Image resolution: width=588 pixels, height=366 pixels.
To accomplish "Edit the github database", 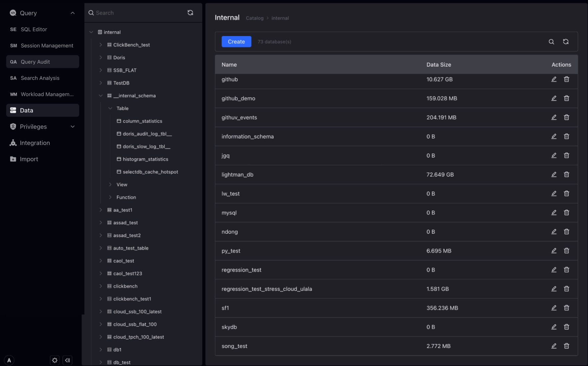I will tap(554, 79).
